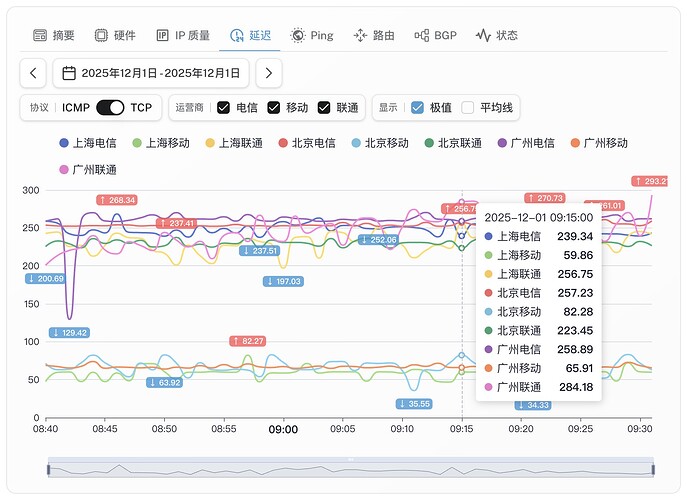The width and height of the screenshot is (687, 500).
Task: Click the 237.51 min value marker
Action: pyautogui.click(x=260, y=251)
